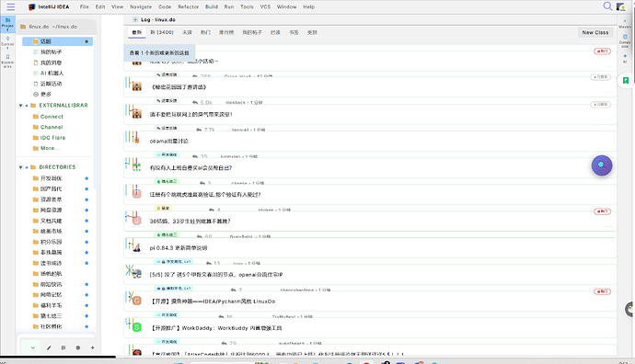Switch to the 新 (3400) tab
635x364 pixels.
[162, 32]
